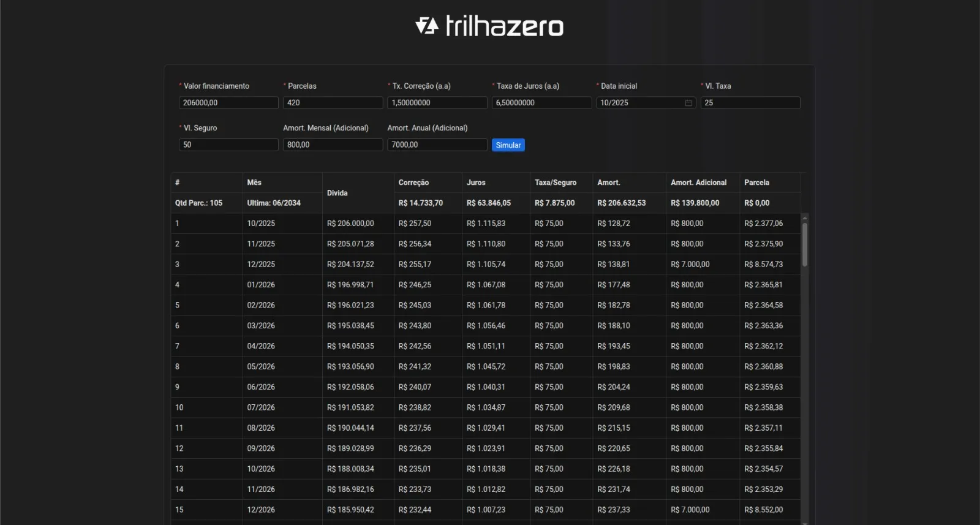Select the Parcelas input field
The height and width of the screenshot is (525, 980).
[332, 103]
